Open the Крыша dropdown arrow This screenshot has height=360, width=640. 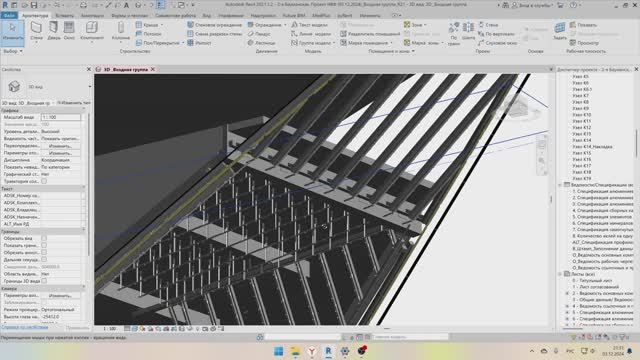point(162,25)
